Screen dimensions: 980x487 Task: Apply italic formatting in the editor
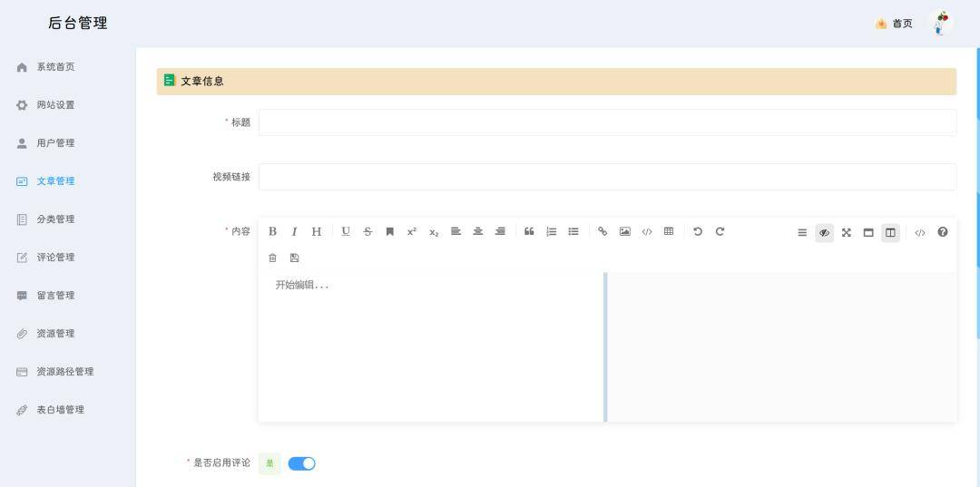pyautogui.click(x=294, y=232)
